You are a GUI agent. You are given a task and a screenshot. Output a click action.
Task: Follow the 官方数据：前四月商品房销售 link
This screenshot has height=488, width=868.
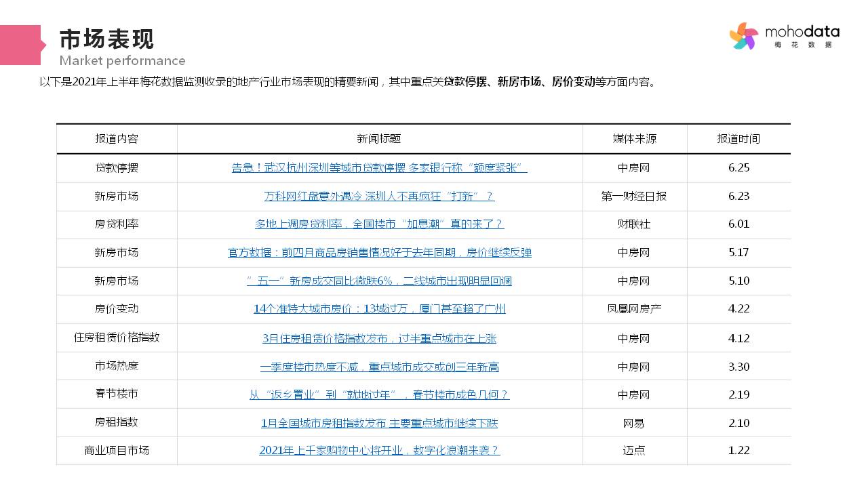coord(379,253)
